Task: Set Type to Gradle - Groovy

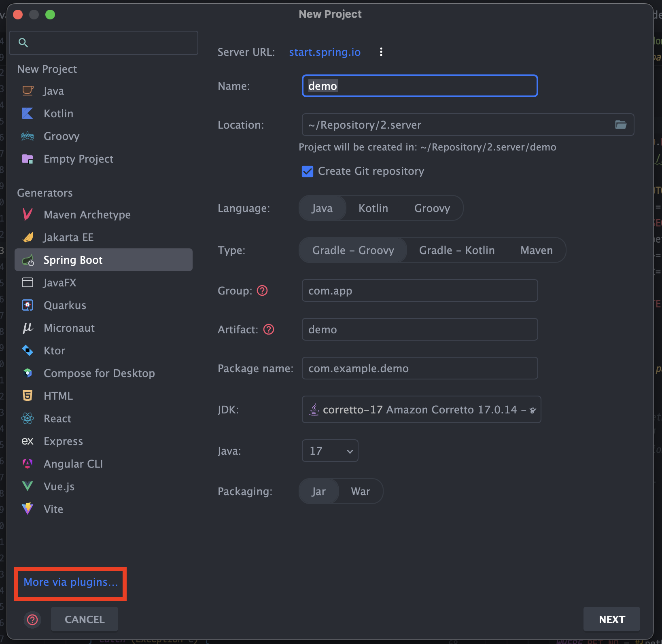Action: point(353,250)
